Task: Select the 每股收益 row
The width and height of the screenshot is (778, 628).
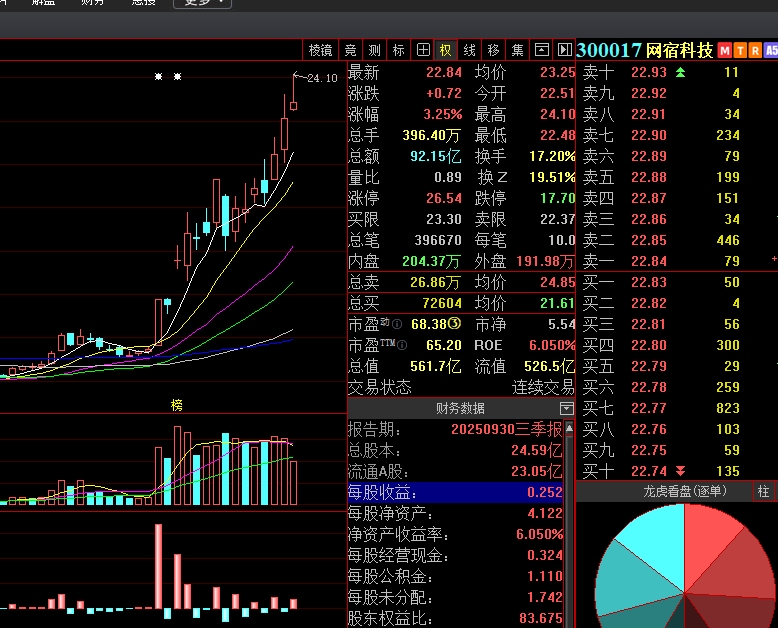Action: point(455,492)
